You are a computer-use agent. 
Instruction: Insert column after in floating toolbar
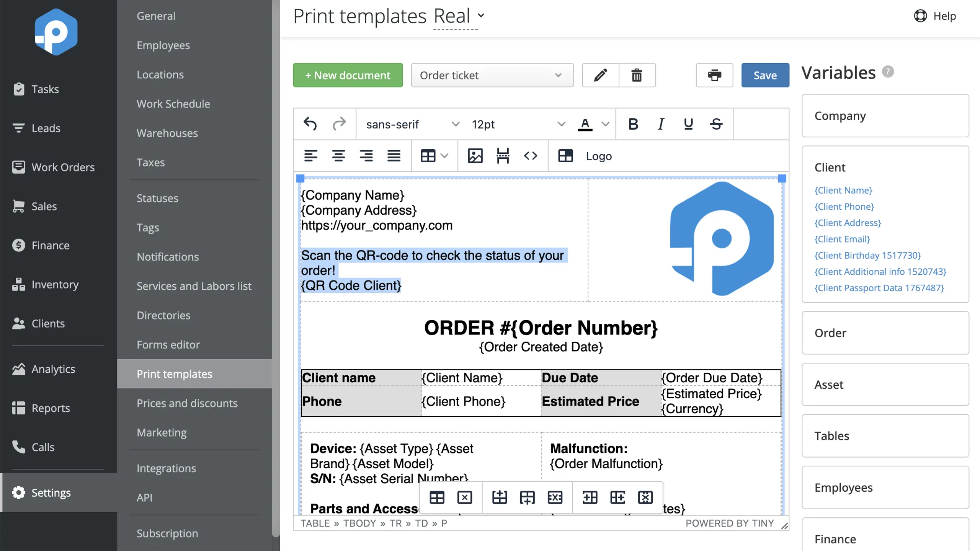[x=617, y=497]
